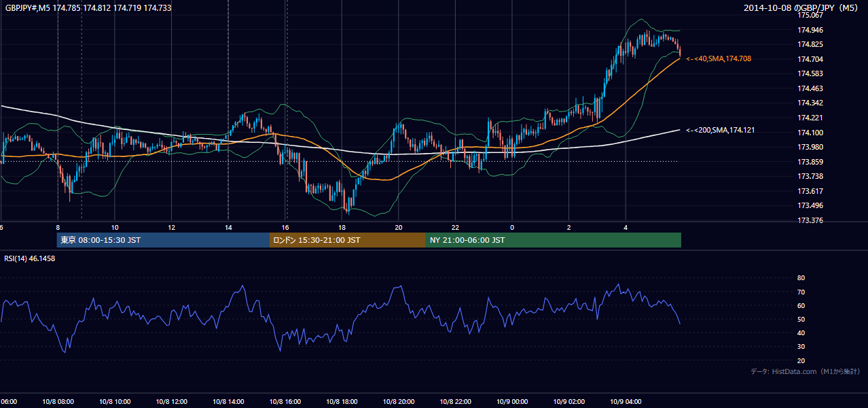This screenshot has width=868, height=408.
Task: Click hour tick '12' above the Tokyo session bar
Action: click(x=172, y=228)
